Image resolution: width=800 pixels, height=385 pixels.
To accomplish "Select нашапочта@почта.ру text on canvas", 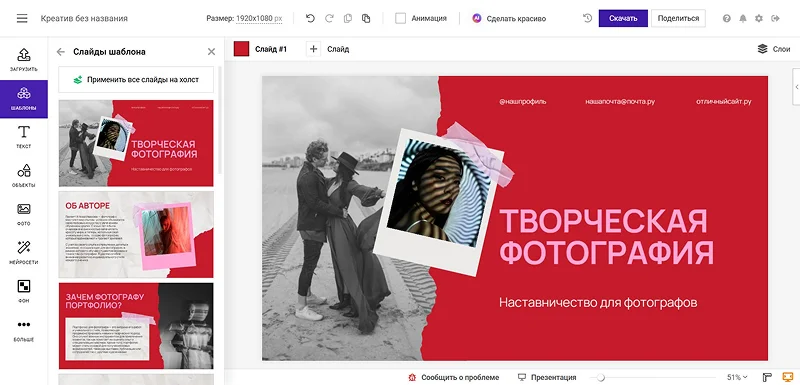I will tap(620, 101).
